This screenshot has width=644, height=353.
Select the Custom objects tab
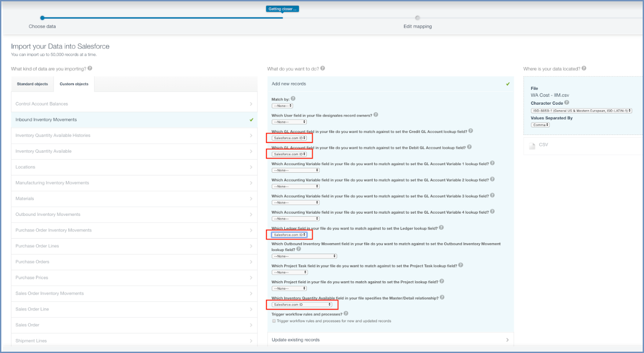[74, 84]
